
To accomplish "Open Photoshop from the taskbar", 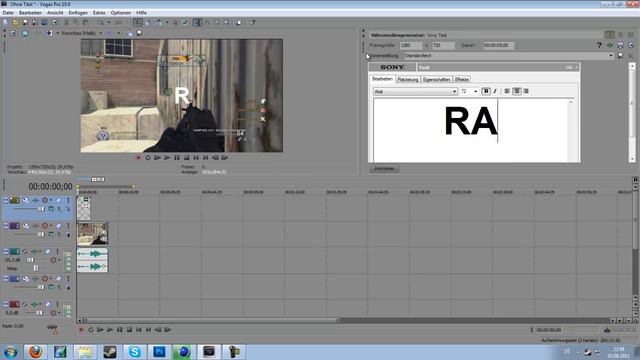I will coord(160,351).
